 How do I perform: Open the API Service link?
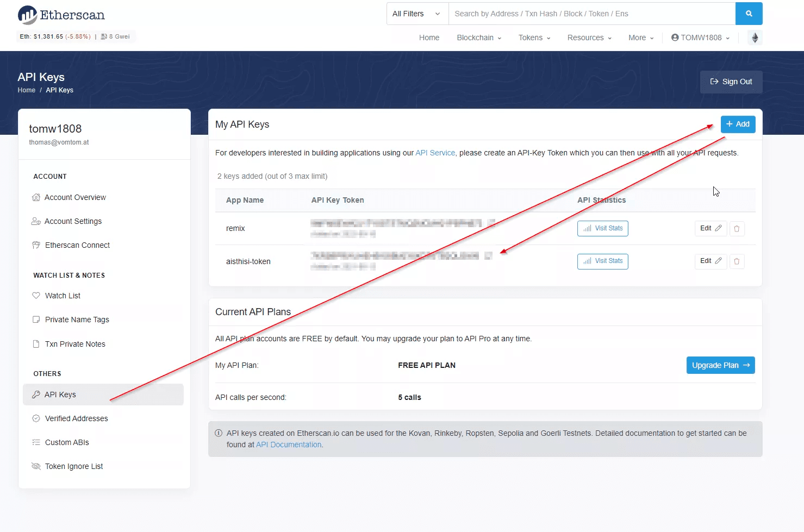click(435, 153)
